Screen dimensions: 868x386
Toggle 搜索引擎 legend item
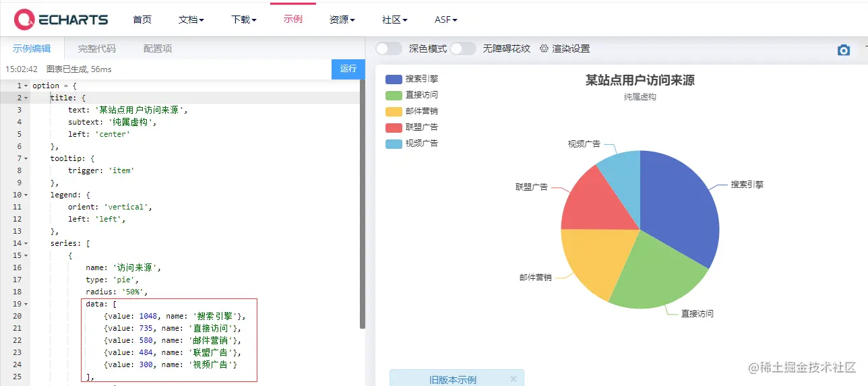click(x=412, y=79)
